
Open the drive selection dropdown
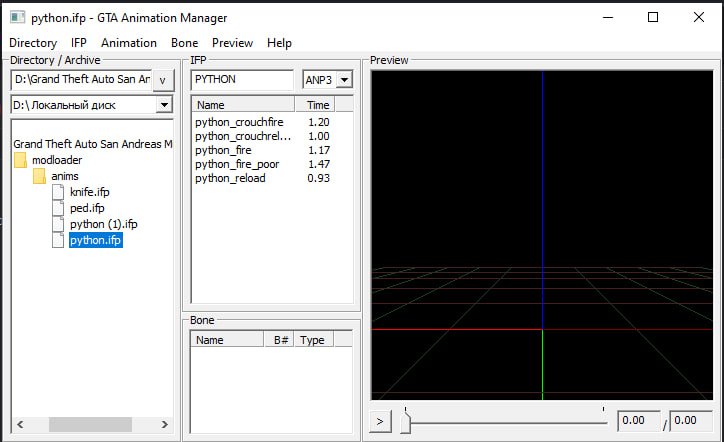(164, 105)
